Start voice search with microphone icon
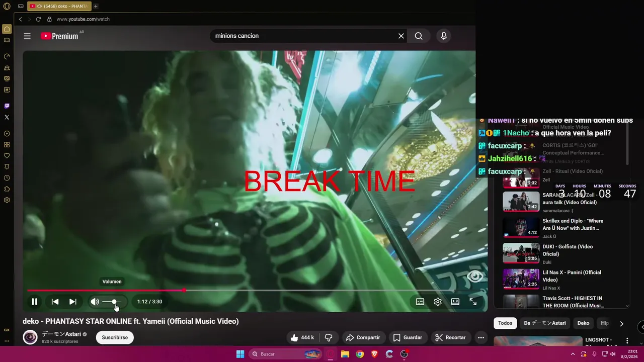This screenshot has height=362, width=644. (x=443, y=36)
